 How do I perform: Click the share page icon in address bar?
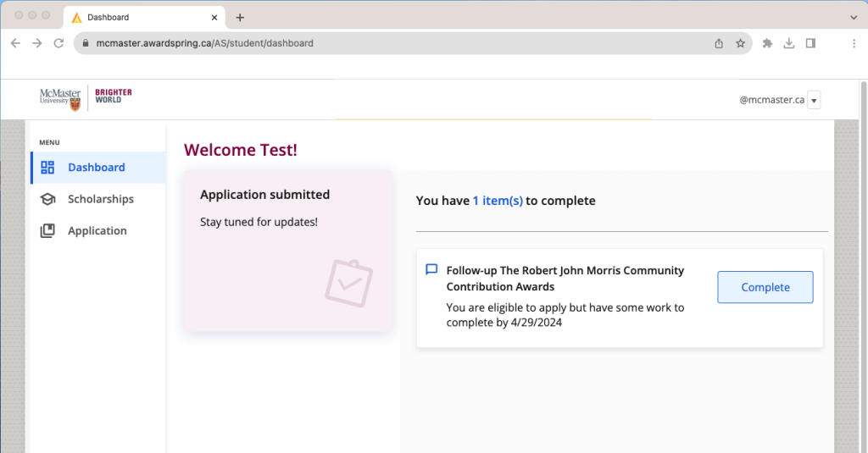coord(719,43)
